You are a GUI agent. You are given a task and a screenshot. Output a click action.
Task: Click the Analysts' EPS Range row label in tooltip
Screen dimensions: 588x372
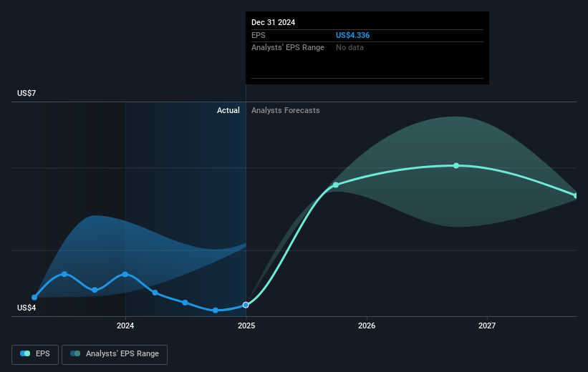tap(288, 48)
